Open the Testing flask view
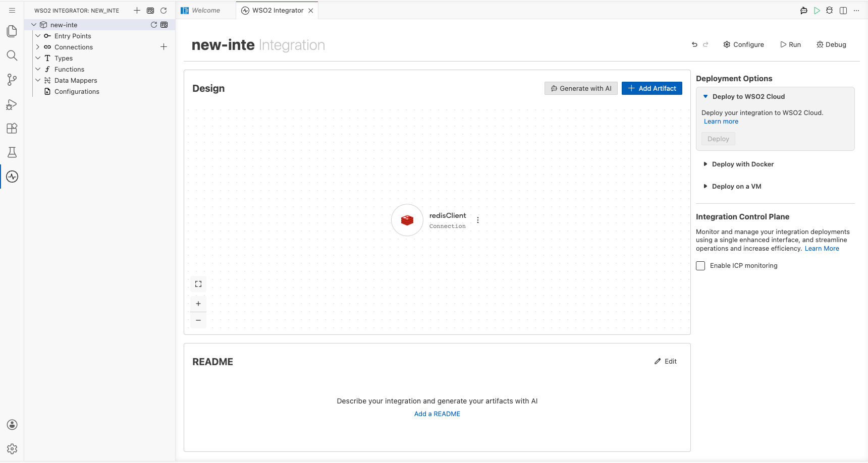The image size is (868, 463). coord(12,152)
